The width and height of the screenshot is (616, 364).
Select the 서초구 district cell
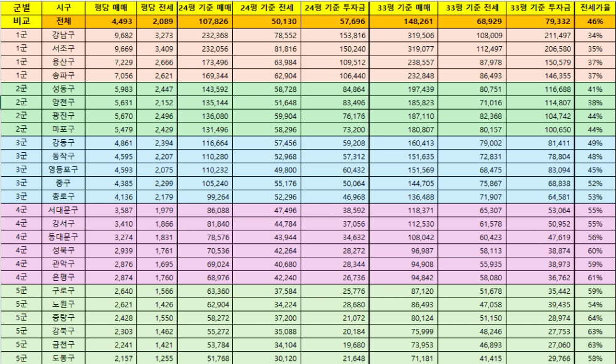point(63,49)
